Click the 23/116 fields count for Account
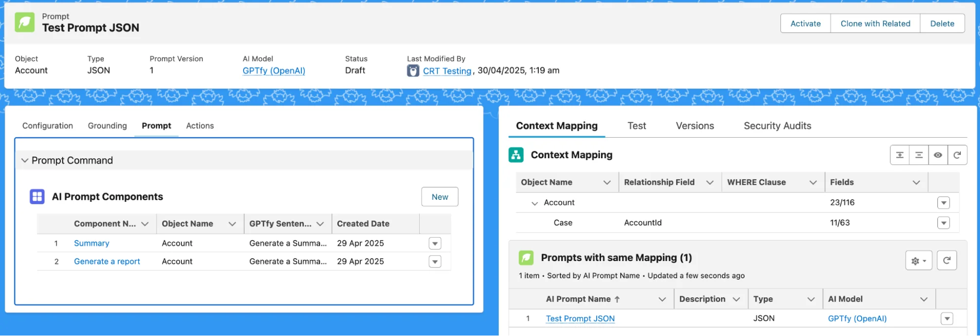980x336 pixels. pyautogui.click(x=842, y=203)
